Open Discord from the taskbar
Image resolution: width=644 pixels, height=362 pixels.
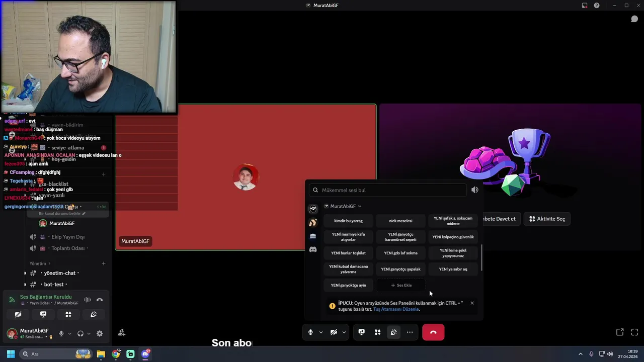click(x=145, y=354)
